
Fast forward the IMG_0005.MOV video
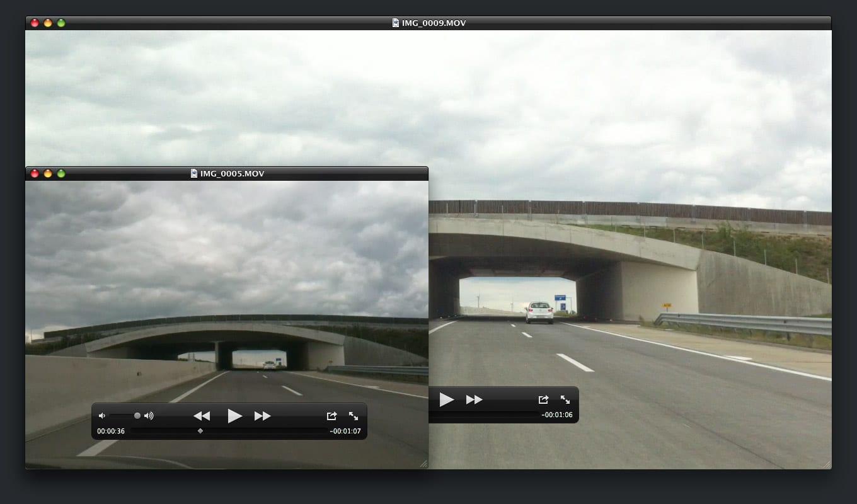click(262, 416)
